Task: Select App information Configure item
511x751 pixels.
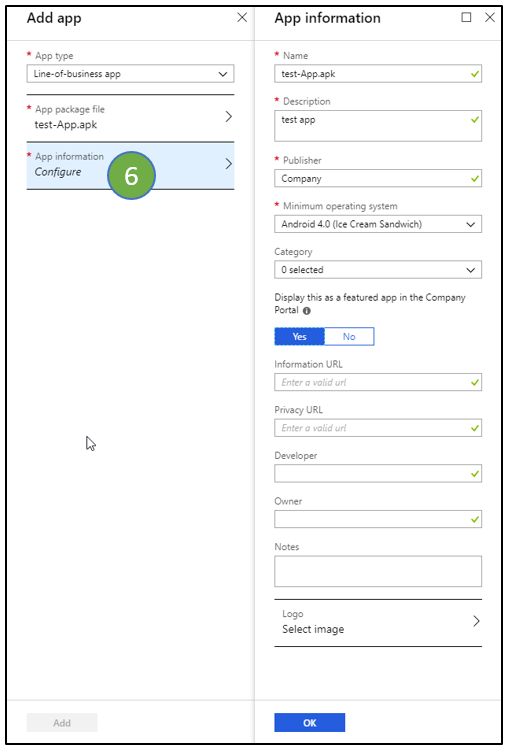Action: pyautogui.click(x=130, y=165)
